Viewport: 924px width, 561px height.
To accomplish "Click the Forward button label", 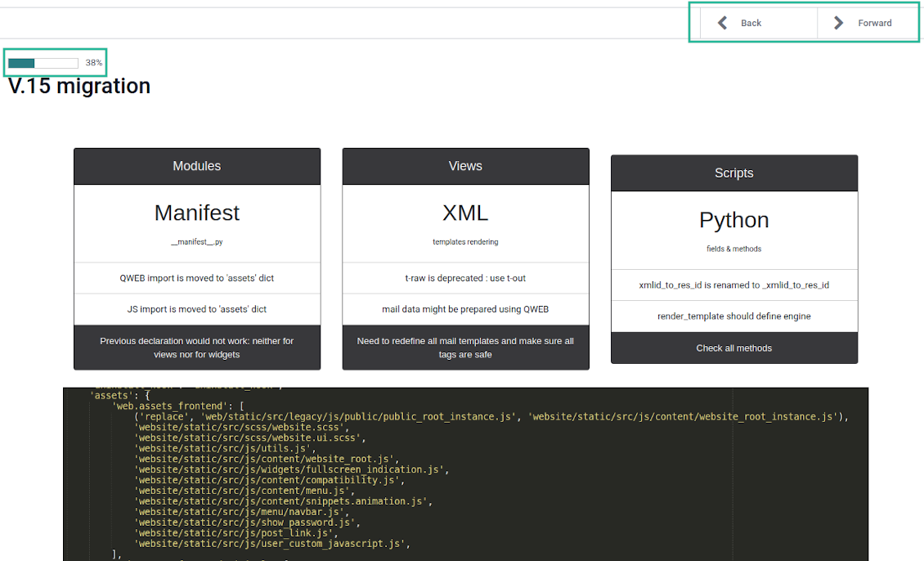I will [x=874, y=23].
